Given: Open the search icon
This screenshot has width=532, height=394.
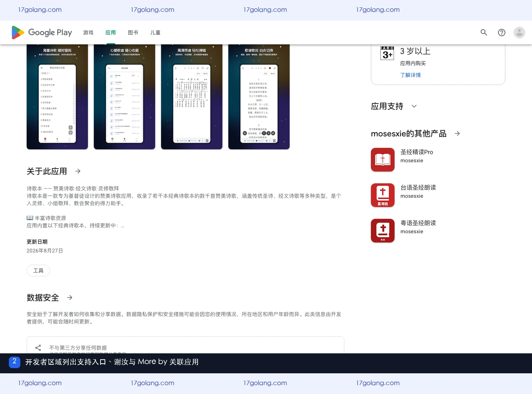Looking at the screenshot, I should click(484, 33).
